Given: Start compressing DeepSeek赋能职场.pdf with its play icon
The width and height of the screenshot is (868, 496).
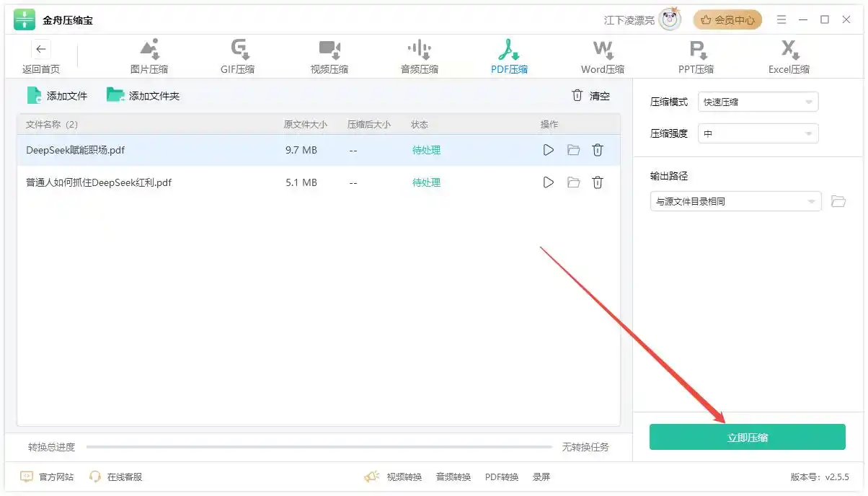Looking at the screenshot, I should click(x=549, y=150).
